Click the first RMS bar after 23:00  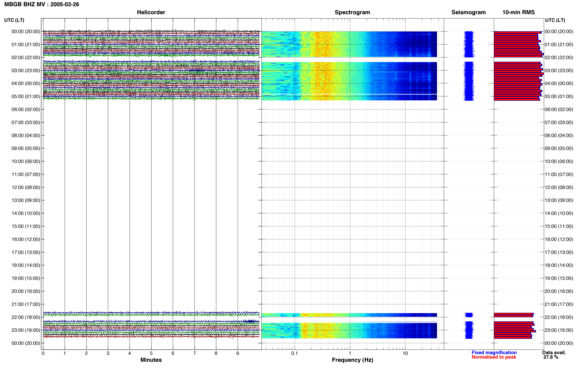pyautogui.click(x=515, y=331)
